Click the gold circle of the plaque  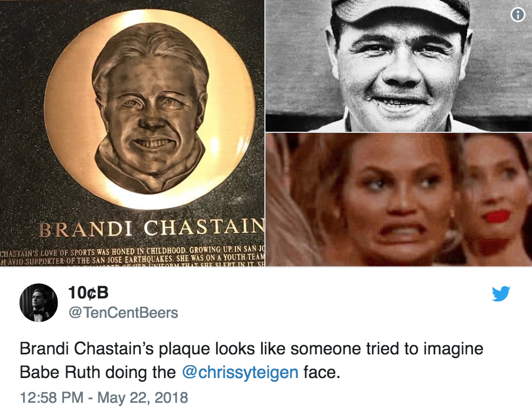[x=149, y=109]
